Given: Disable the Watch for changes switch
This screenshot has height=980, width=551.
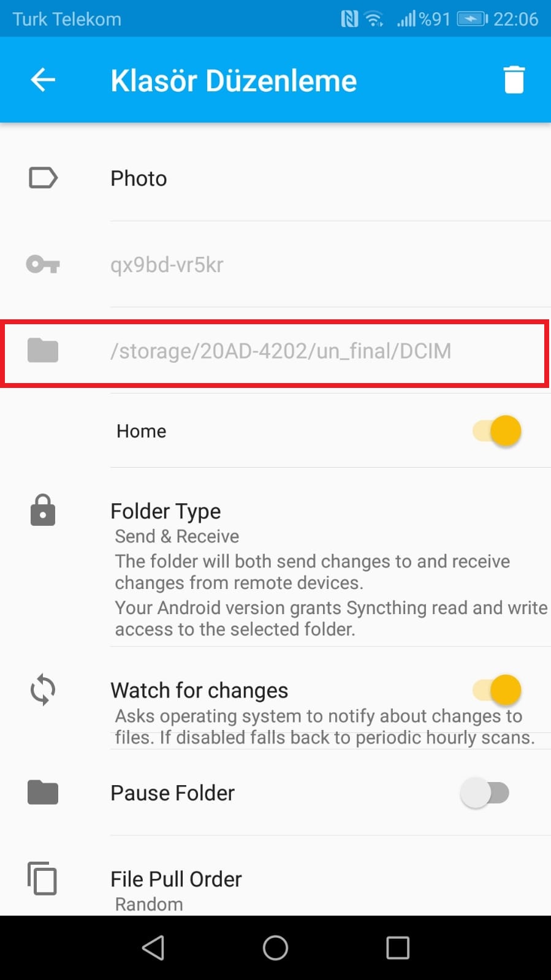Looking at the screenshot, I should [x=497, y=690].
